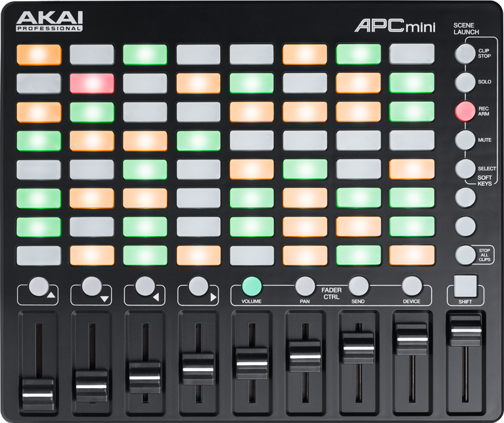Trigger the orange pad above the Pan button
Image resolution: width=504 pixels, height=423 pixels.
click(305, 256)
